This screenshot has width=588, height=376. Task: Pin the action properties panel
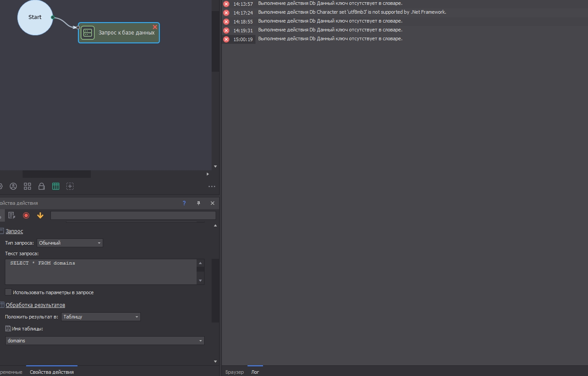pyautogui.click(x=198, y=203)
